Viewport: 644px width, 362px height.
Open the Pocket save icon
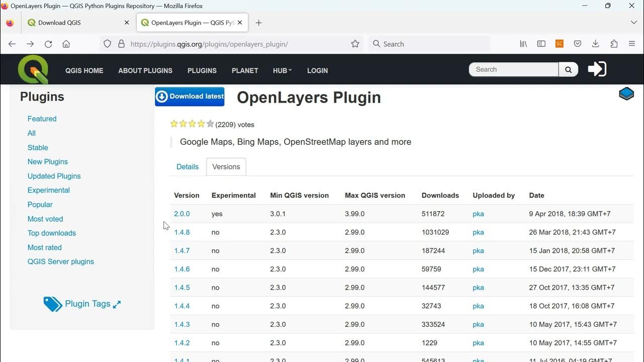coord(578,44)
